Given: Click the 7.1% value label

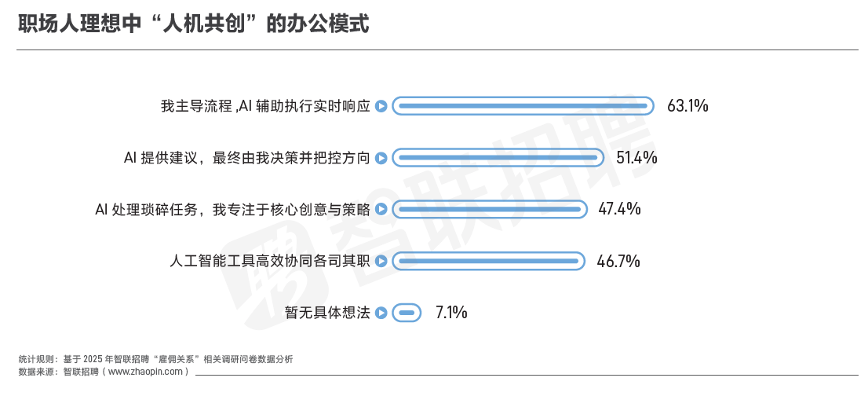Looking at the screenshot, I should click(x=451, y=313).
